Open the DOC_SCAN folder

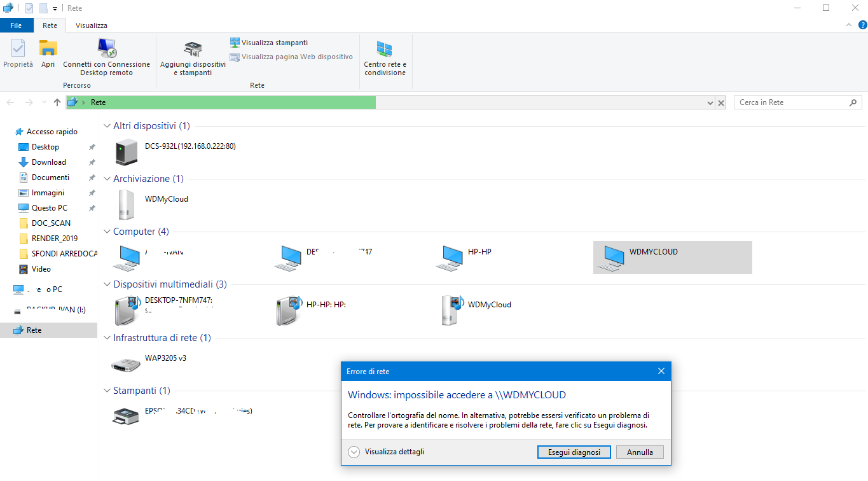tap(51, 223)
